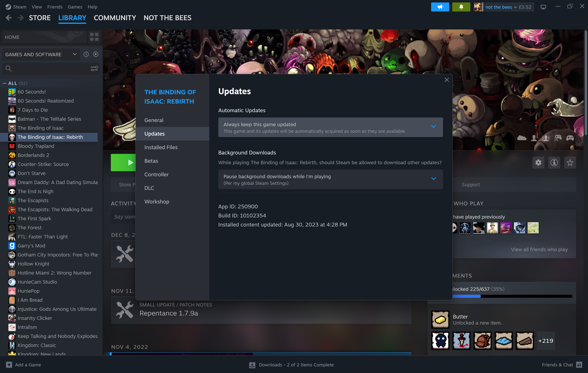588x373 pixels.
Task: Click the Steam announcements megaphone button
Action: click(x=440, y=7)
